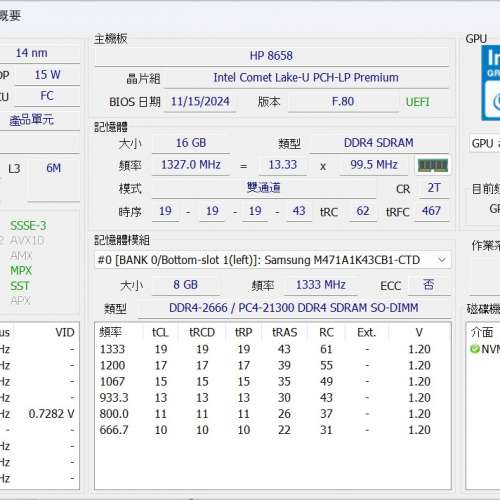
Task: Click the 15 W TDP value
Action: coord(48,75)
